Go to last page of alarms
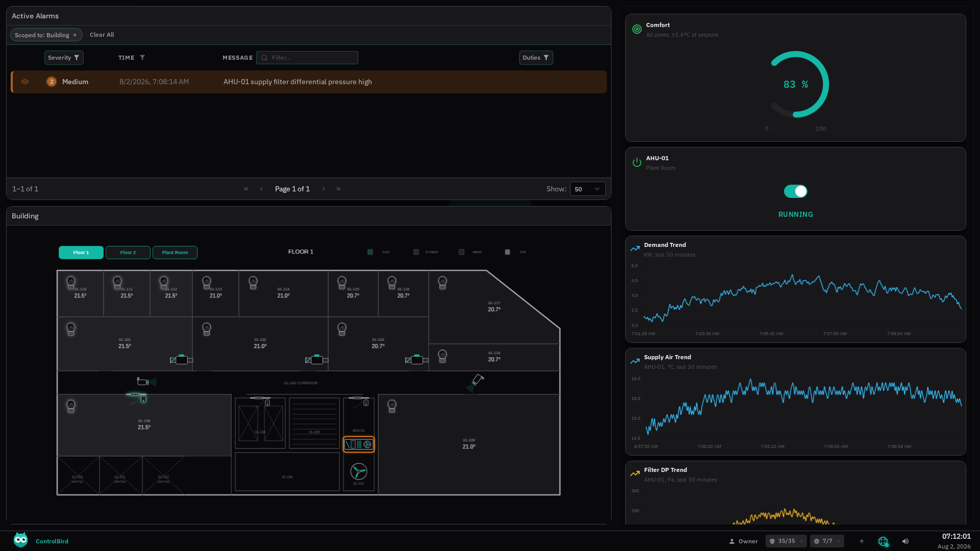This screenshot has height=551, width=980. point(338,189)
